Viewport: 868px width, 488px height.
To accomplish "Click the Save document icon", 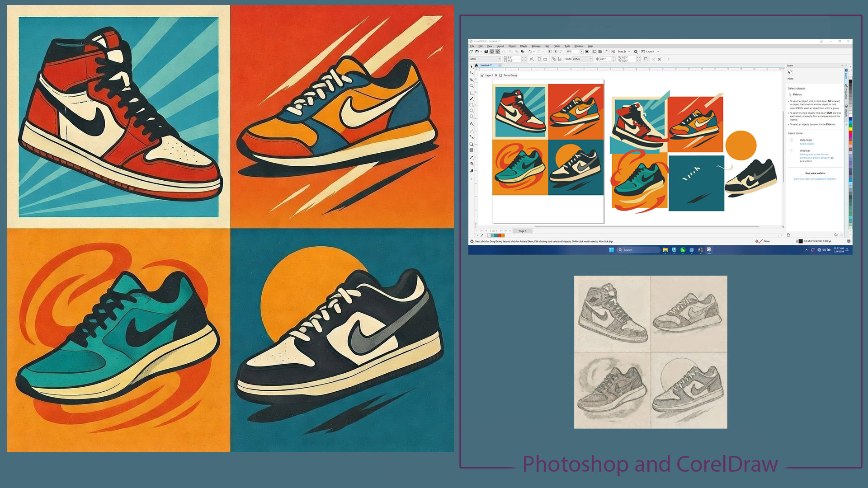I will [486, 52].
